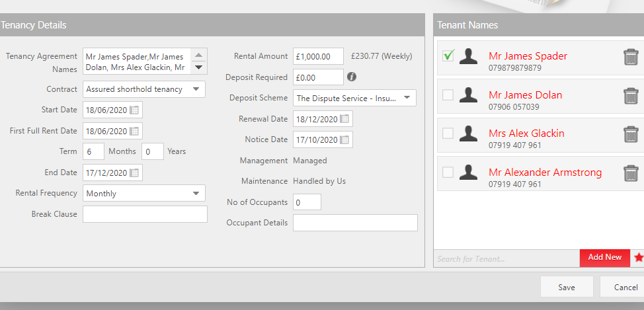Remove Mr James Dolan using trash icon
644x310 pixels.
(631, 96)
